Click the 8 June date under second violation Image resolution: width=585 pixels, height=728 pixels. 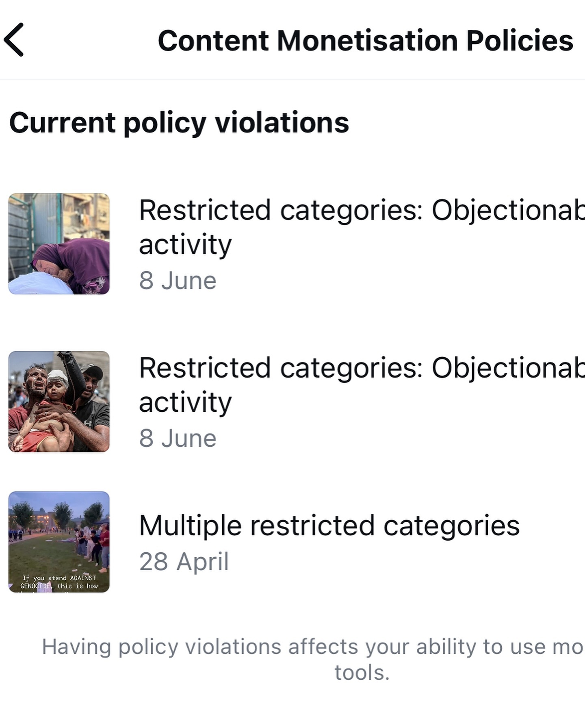click(178, 439)
